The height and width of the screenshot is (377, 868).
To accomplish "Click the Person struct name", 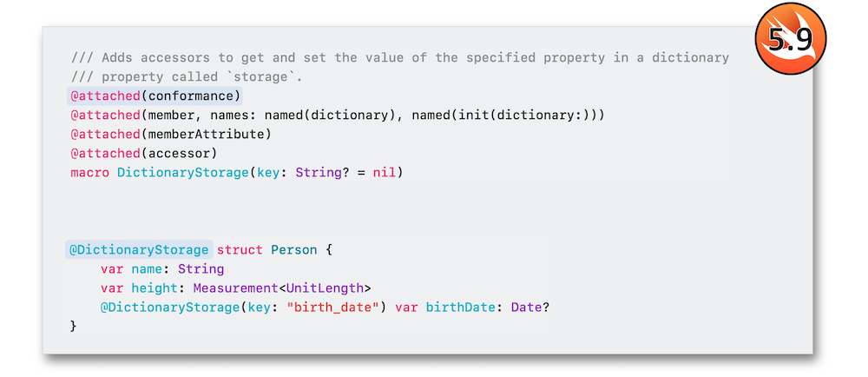I will 294,249.
